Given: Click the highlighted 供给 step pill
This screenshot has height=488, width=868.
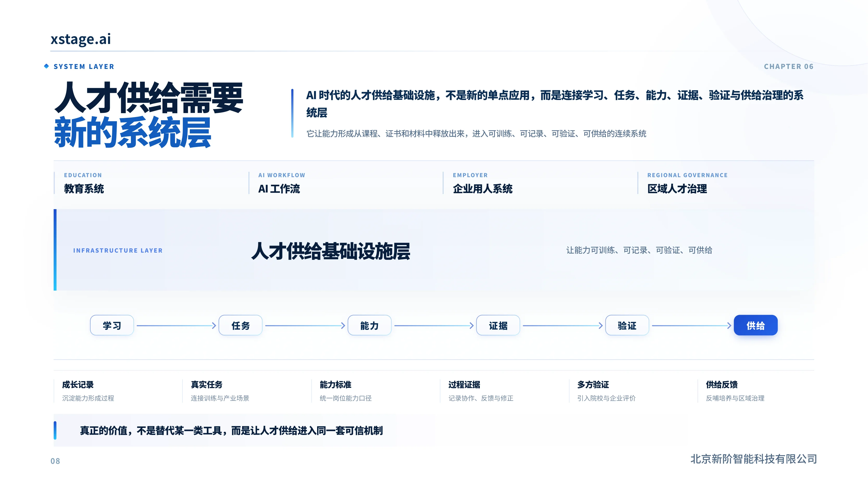Looking at the screenshot, I should click(x=756, y=325).
